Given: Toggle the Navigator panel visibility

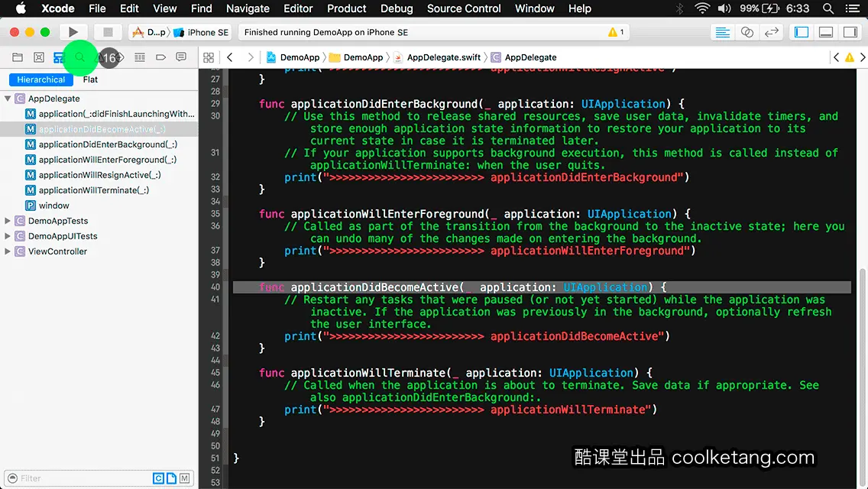Looking at the screenshot, I should 801,32.
